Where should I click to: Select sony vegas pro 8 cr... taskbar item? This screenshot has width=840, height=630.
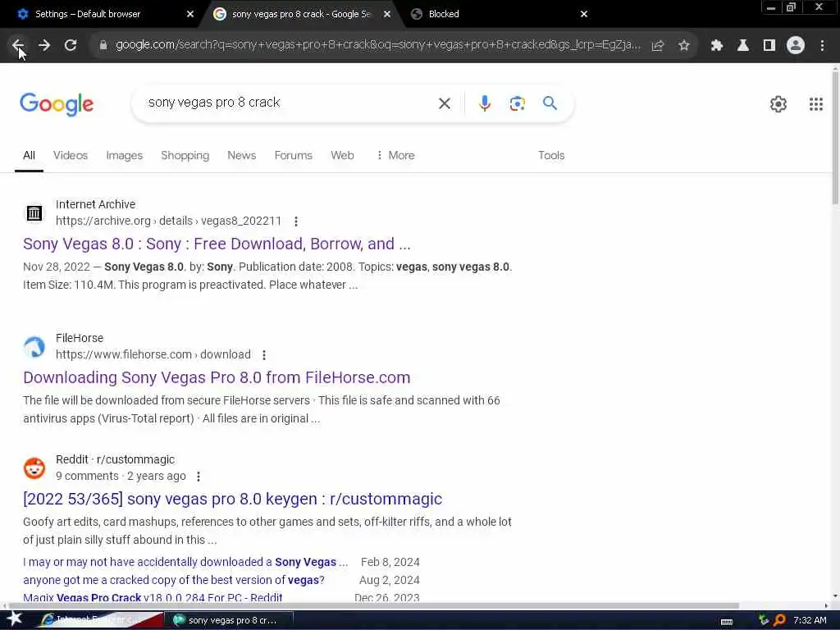[x=230, y=620]
